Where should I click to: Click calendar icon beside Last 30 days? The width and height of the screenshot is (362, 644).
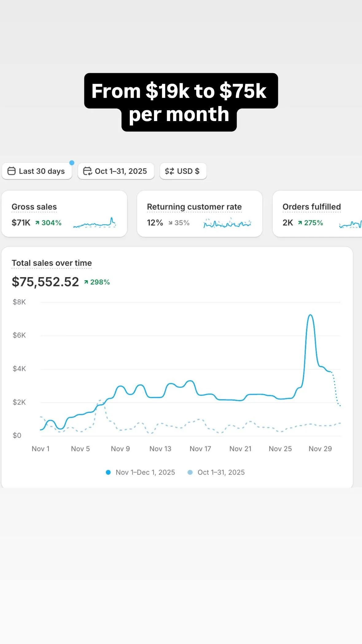(x=11, y=171)
